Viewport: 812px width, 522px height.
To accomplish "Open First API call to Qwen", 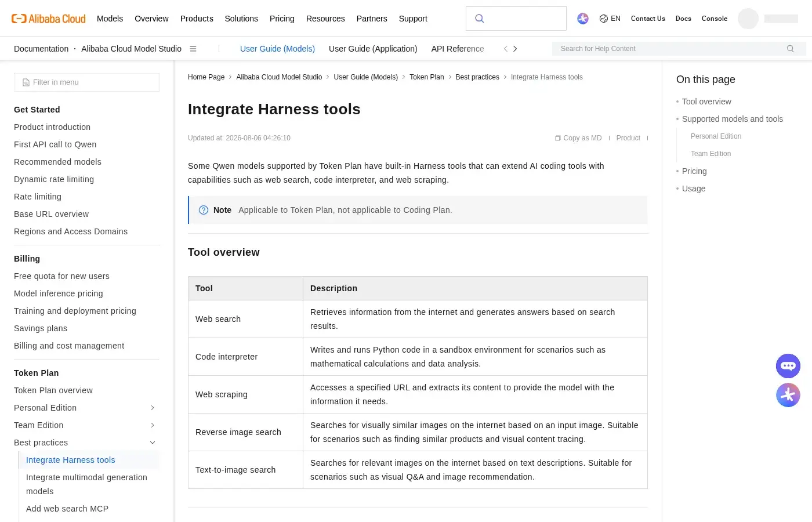I will tap(55, 144).
